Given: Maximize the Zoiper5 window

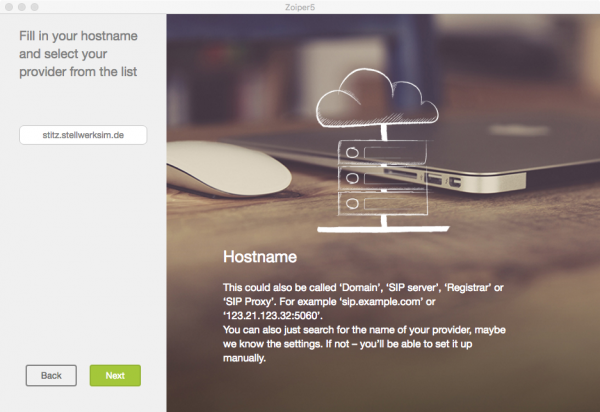Looking at the screenshot, I should coord(34,7).
